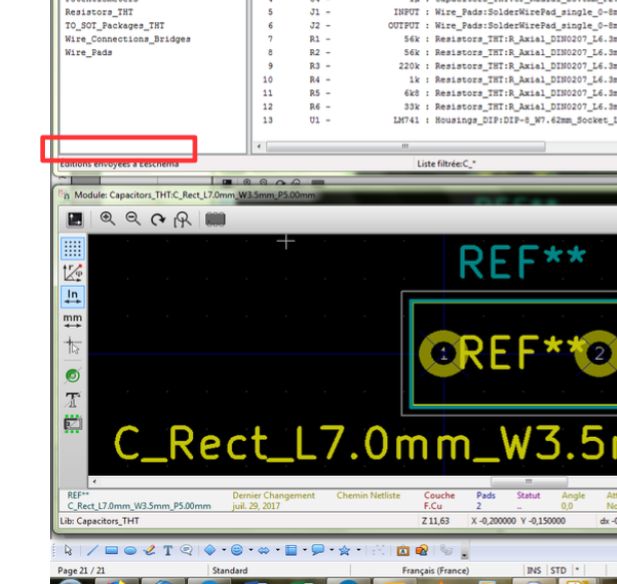Zoom in on the footprint view

click(x=107, y=219)
